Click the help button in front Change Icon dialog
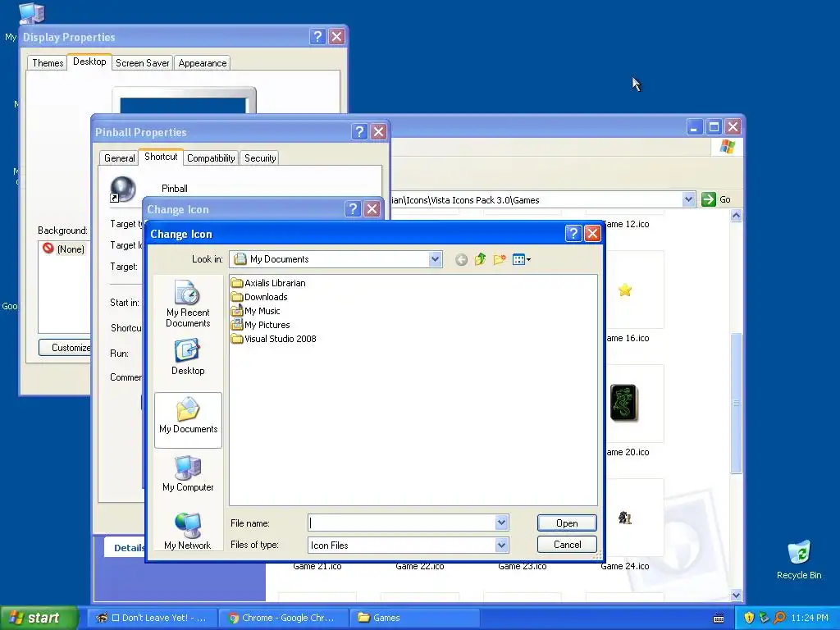Screen dimensions: 840x630 click(x=573, y=234)
